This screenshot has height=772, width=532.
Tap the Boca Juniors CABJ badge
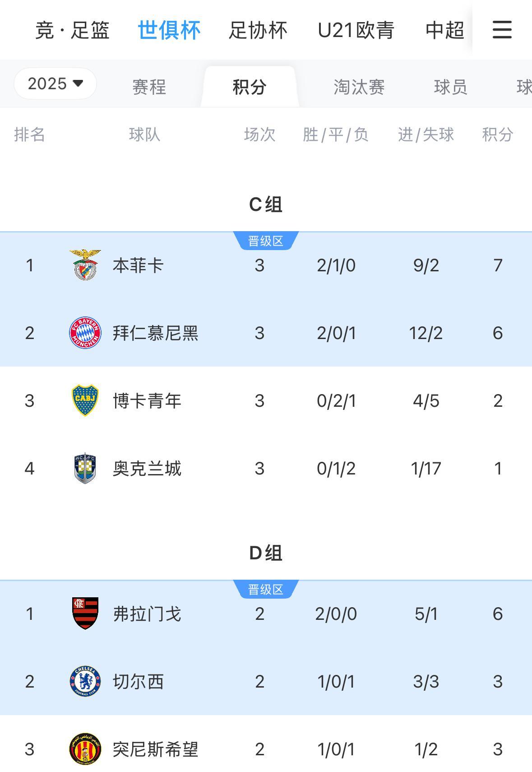pyautogui.click(x=85, y=400)
